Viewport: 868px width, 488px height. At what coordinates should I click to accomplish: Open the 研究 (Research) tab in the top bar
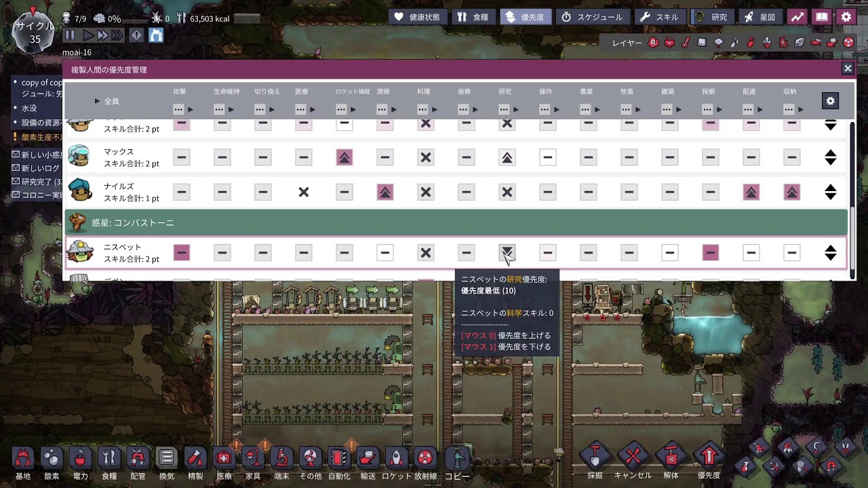coord(712,17)
